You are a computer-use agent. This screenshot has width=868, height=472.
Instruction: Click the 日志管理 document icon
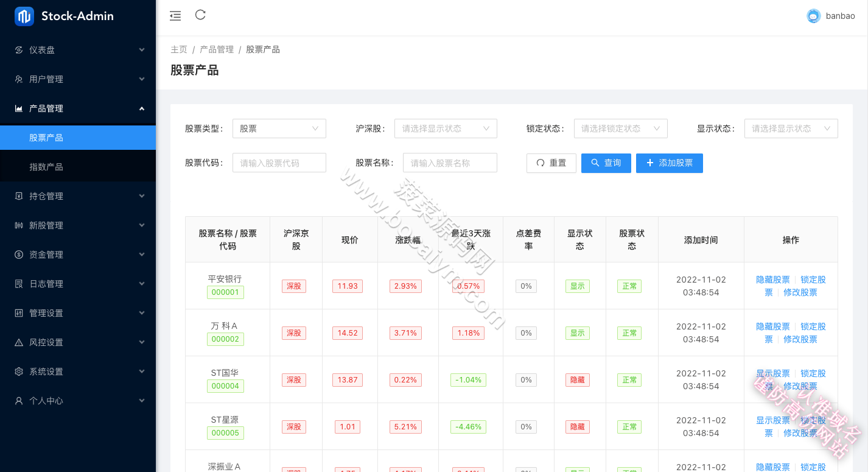(19, 284)
